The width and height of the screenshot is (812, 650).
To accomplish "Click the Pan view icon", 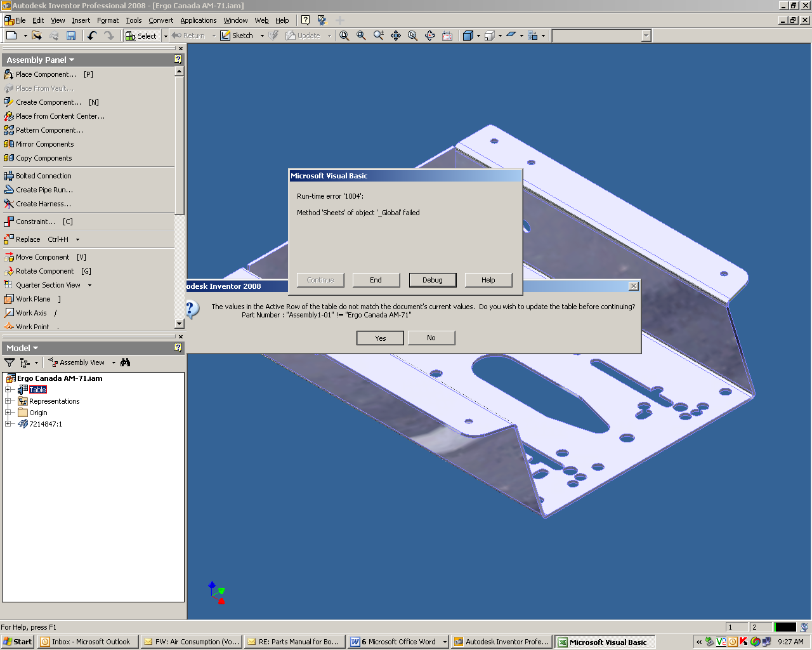I will coord(396,36).
